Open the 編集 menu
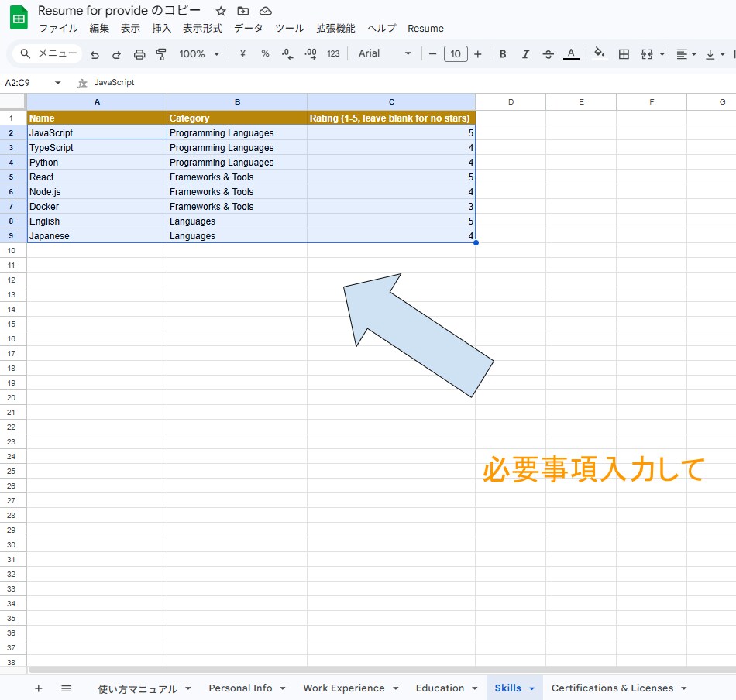736x700 pixels. [99, 28]
